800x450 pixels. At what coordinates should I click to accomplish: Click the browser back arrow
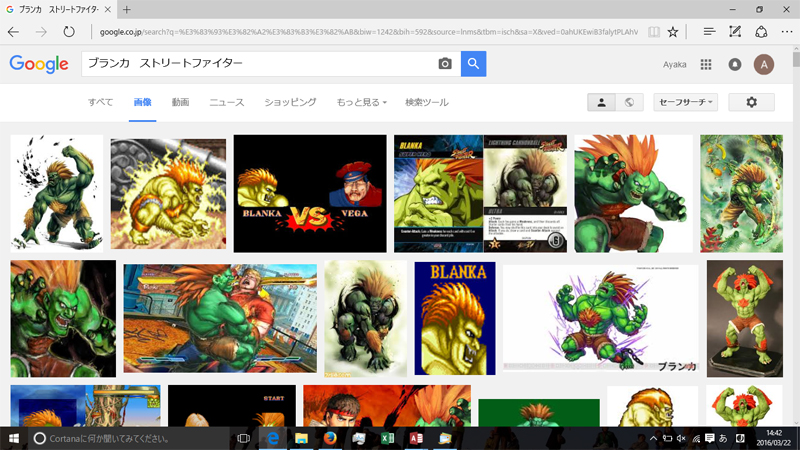(x=13, y=32)
